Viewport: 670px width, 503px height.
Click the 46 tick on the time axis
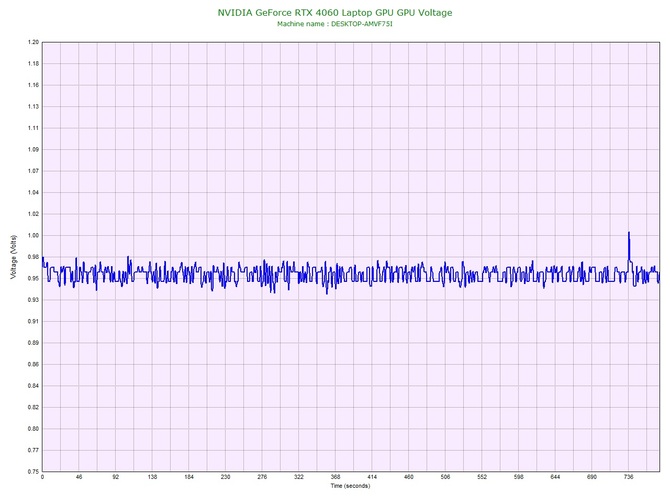click(79, 477)
